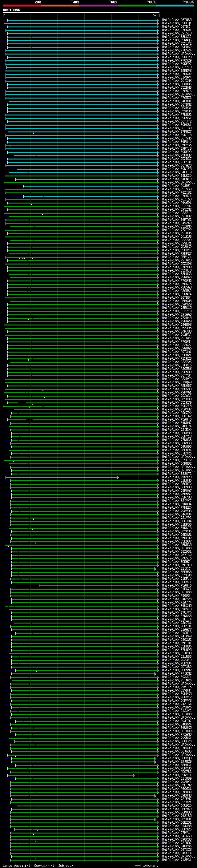The height and width of the screenshot is (868, 197).
Task: Select the UniRef100_B2IYY7 label
Action: coord(177,501)
